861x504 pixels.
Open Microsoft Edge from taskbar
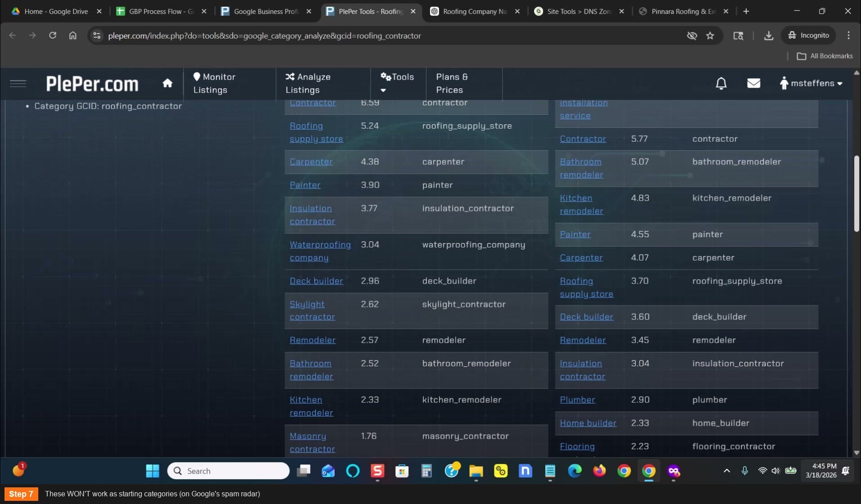(x=575, y=471)
